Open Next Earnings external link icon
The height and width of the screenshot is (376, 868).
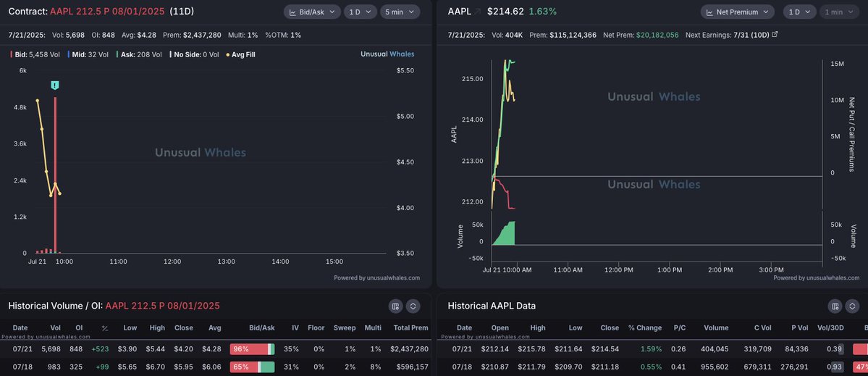(x=775, y=34)
